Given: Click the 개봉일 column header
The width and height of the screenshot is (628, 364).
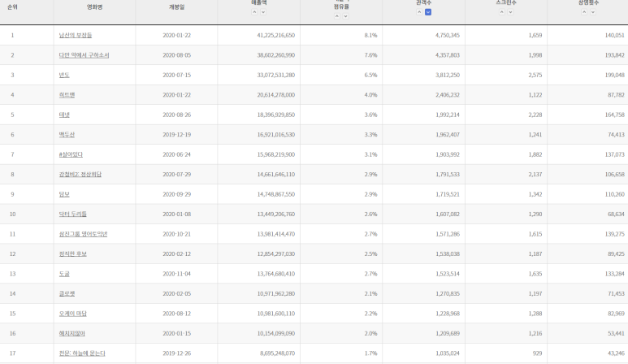Looking at the screenshot, I should click(x=176, y=7).
